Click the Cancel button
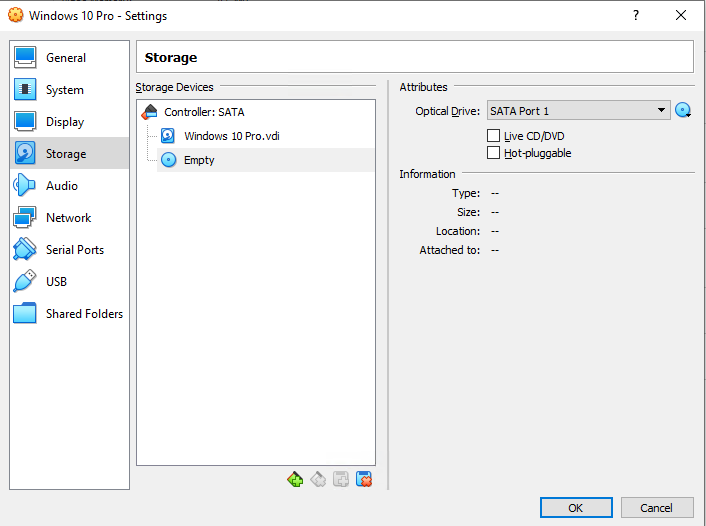706x526 pixels. (656, 508)
